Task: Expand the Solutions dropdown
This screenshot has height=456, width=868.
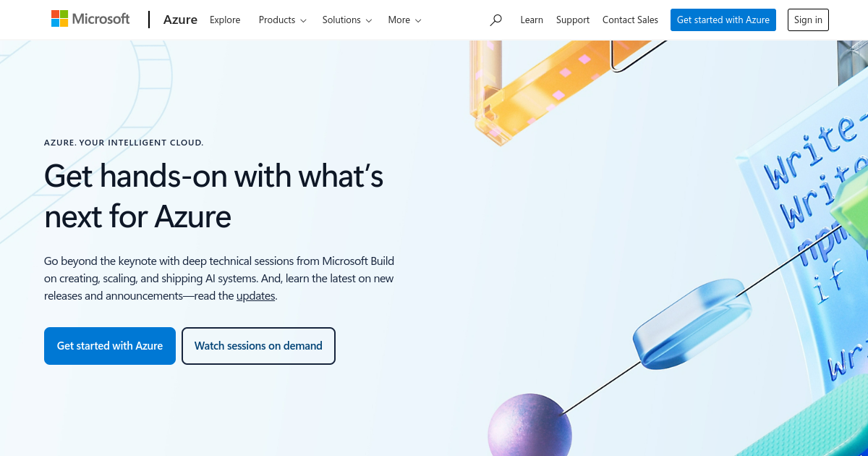Action: pos(347,20)
